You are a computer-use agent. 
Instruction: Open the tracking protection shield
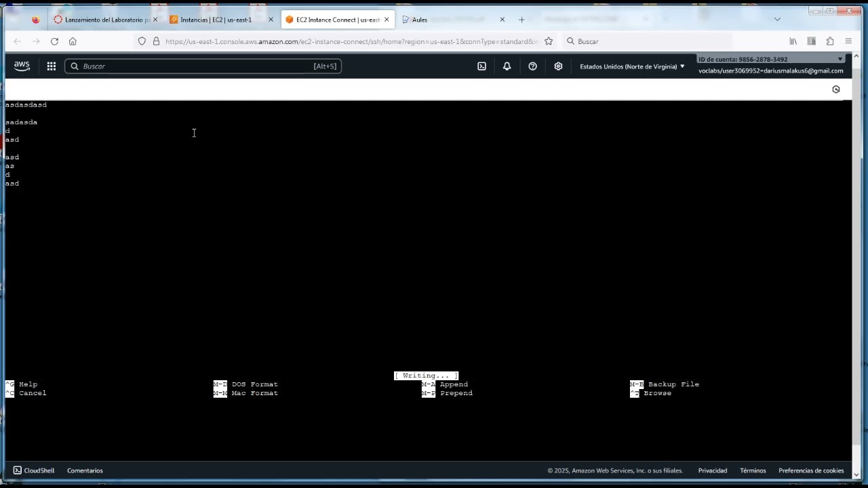click(142, 41)
